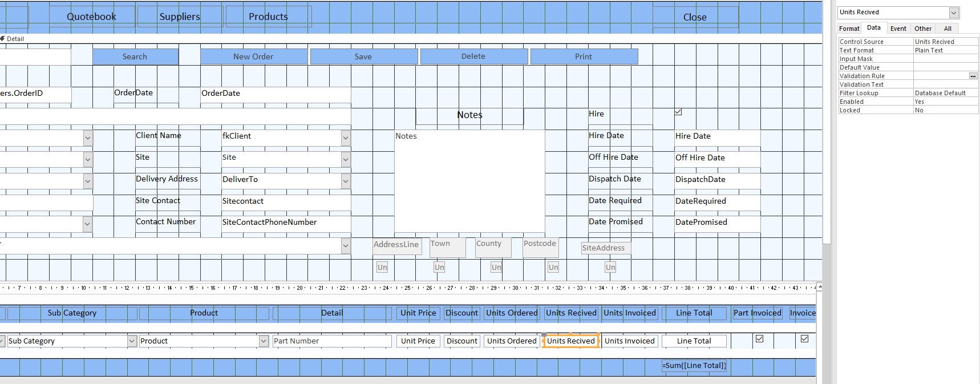The width and height of the screenshot is (980, 384).
Task: Click the Search button
Action: point(135,56)
